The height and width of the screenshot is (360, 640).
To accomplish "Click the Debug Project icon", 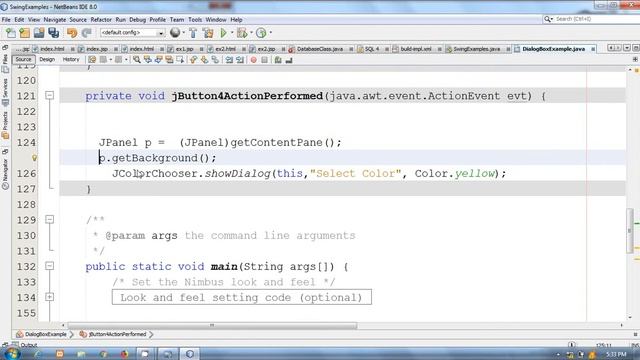I will 242,33.
